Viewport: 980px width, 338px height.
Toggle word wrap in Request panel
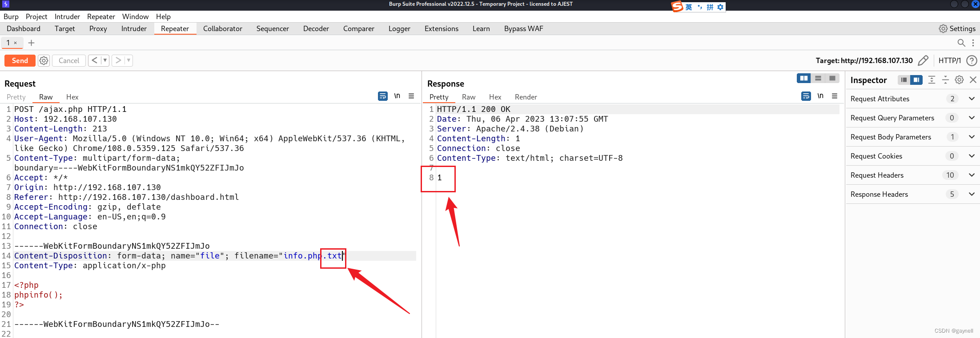click(x=383, y=96)
